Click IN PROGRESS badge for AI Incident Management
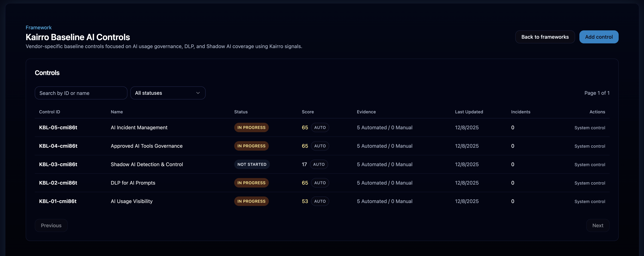The height and width of the screenshot is (256, 644). 251,127
